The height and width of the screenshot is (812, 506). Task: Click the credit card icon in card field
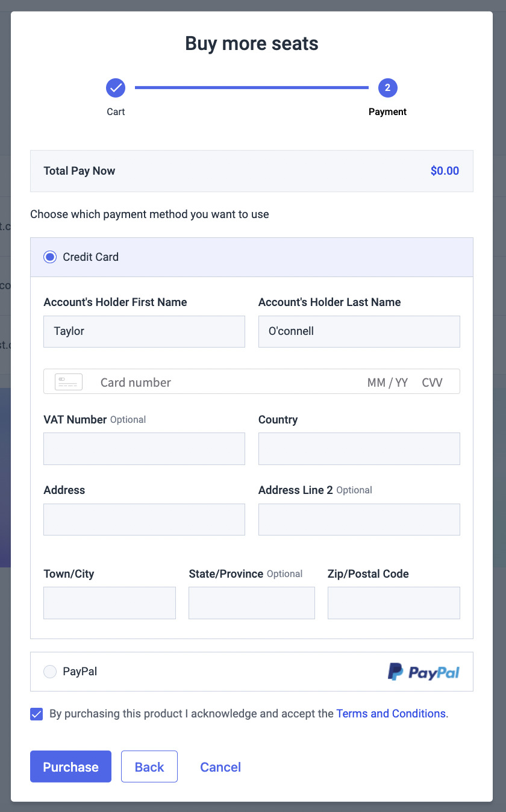(69, 382)
